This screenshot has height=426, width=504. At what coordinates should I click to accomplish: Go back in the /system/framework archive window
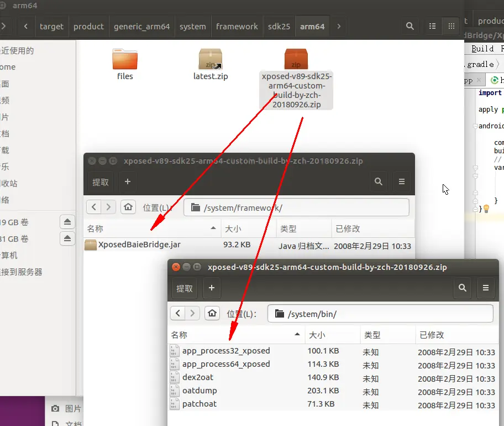click(x=94, y=207)
